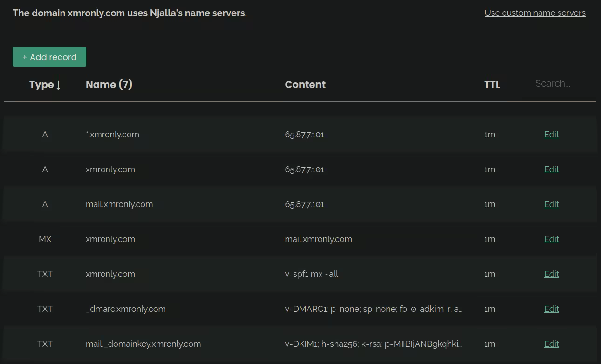Select the truncated DMARC record content
The height and width of the screenshot is (364, 601).
pos(373,309)
